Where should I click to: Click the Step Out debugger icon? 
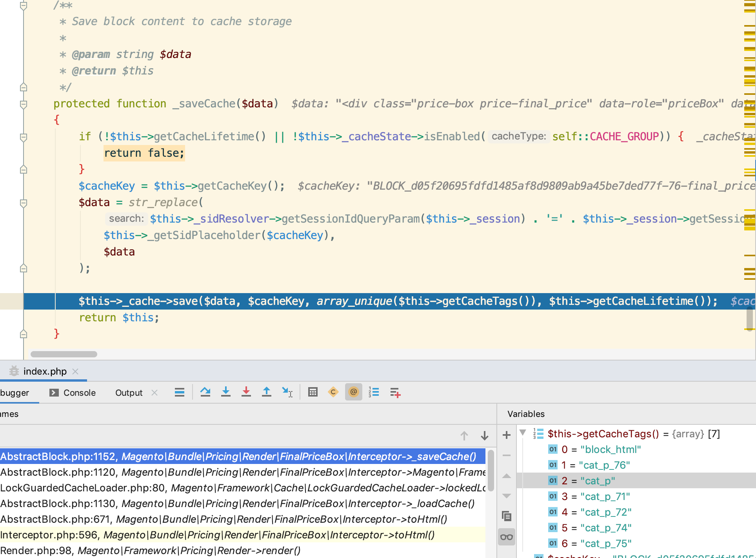click(267, 392)
